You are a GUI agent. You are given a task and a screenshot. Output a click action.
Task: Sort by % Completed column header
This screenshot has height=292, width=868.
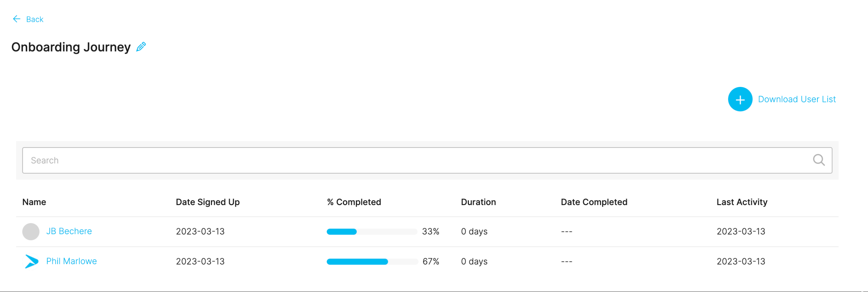354,202
